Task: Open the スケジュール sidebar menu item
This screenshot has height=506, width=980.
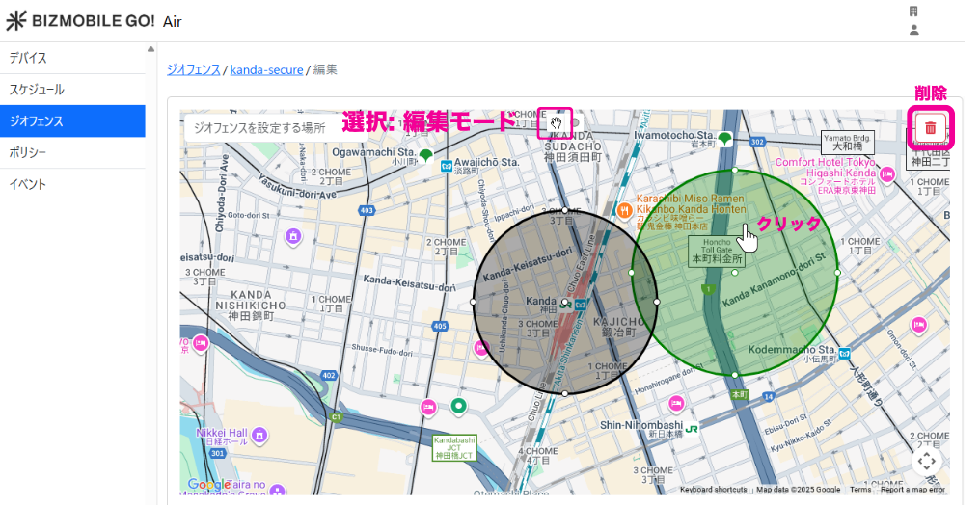Action: (x=72, y=90)
